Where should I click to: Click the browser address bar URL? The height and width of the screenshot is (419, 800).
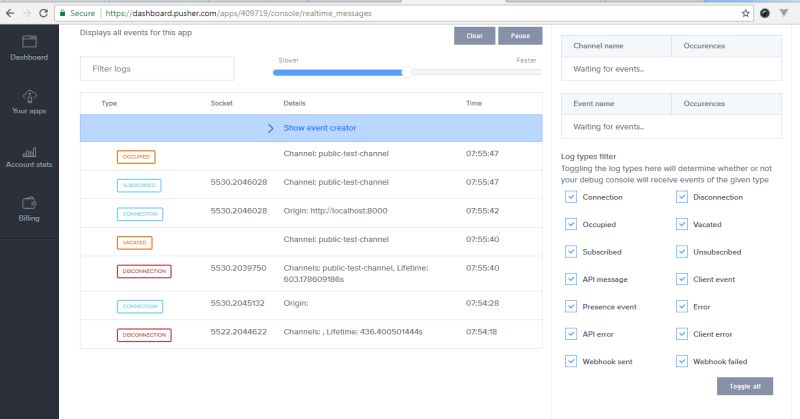[x=238, y=13]
